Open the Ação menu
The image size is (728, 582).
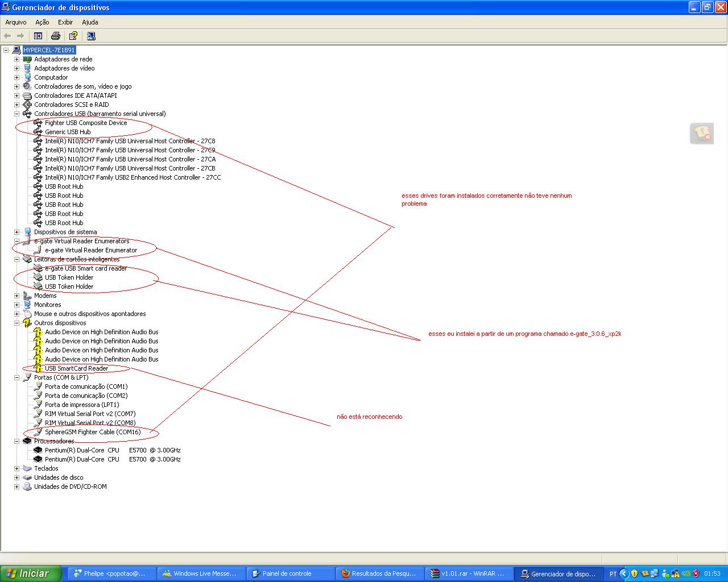(x=42, y=22)
